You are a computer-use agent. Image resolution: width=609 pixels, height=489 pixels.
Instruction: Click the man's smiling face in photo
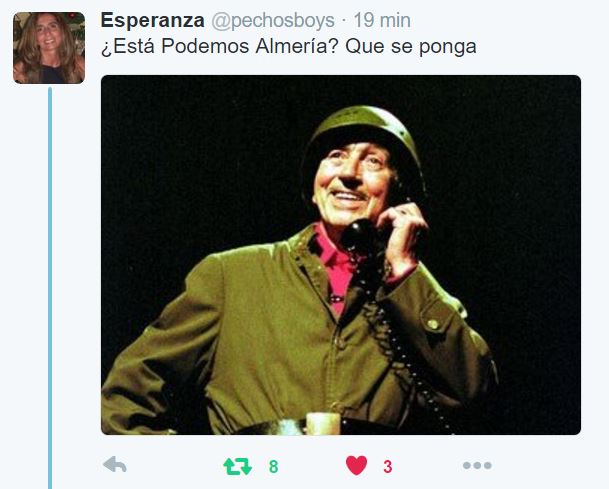(350, 183)
